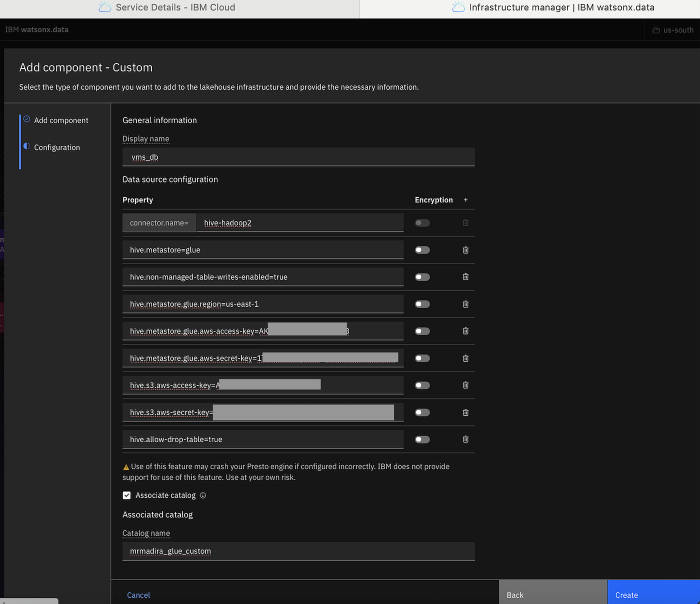The height and width of the screenshot is (604, 700).
Task: Click the Back button
Action: click(553, 592)
